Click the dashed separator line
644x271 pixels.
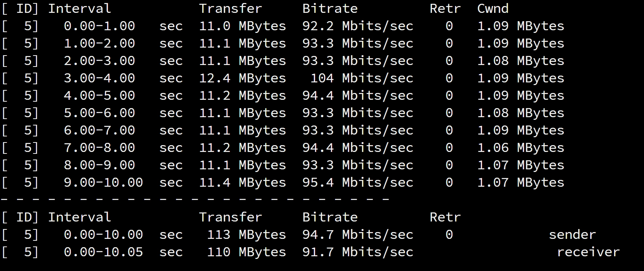(195, 199)
